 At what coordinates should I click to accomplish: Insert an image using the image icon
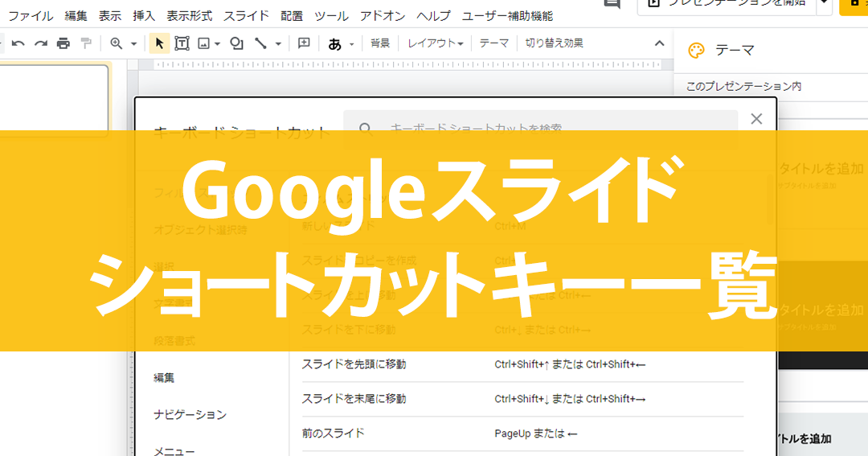click(x=203, y=43)
